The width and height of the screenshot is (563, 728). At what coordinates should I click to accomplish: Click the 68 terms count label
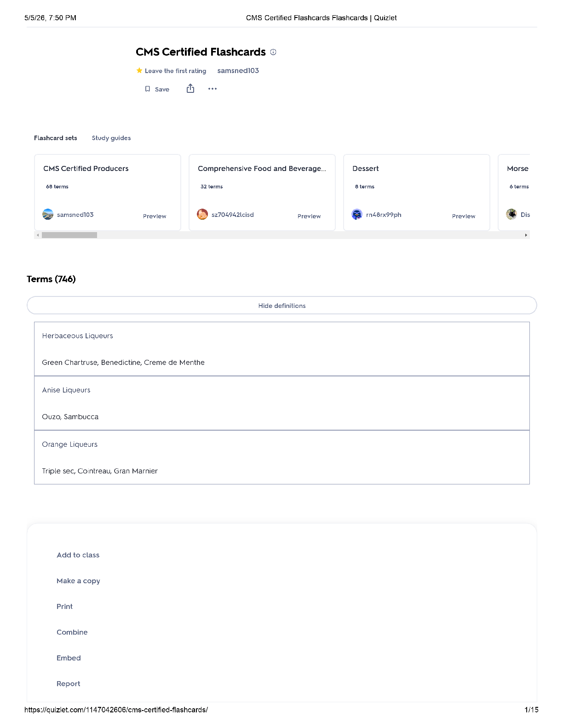pyautogui.click(x=57, y=187)
